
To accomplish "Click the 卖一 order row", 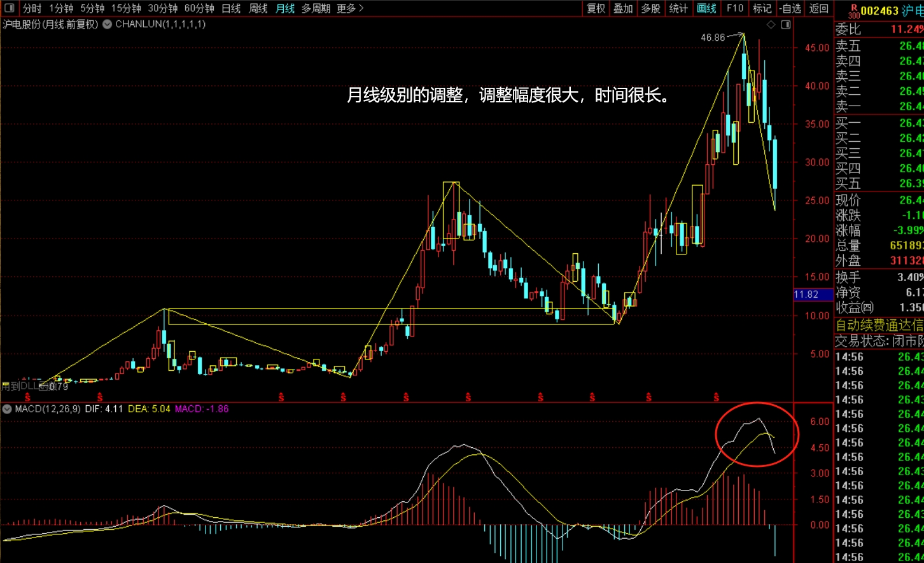I will (x=879, y=106).
